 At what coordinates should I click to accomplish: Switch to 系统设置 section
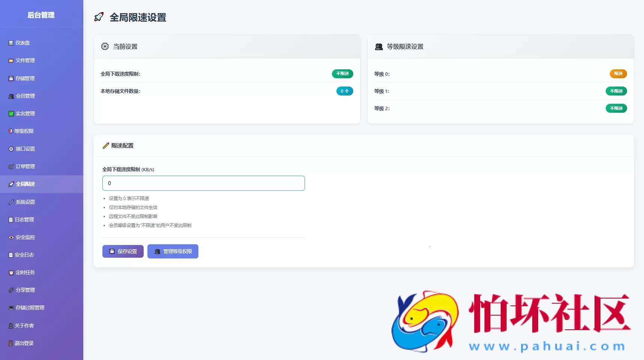[25, 202]
